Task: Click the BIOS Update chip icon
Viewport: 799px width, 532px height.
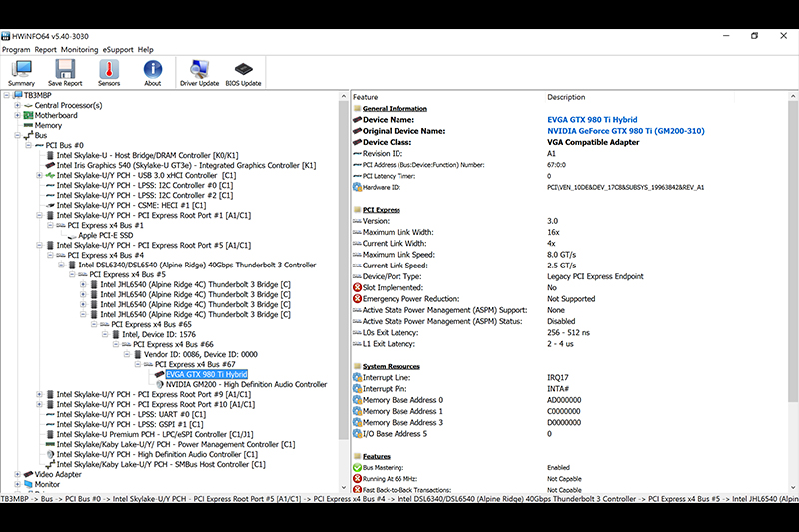Action: pyautogui.click(x=243, y=72)
